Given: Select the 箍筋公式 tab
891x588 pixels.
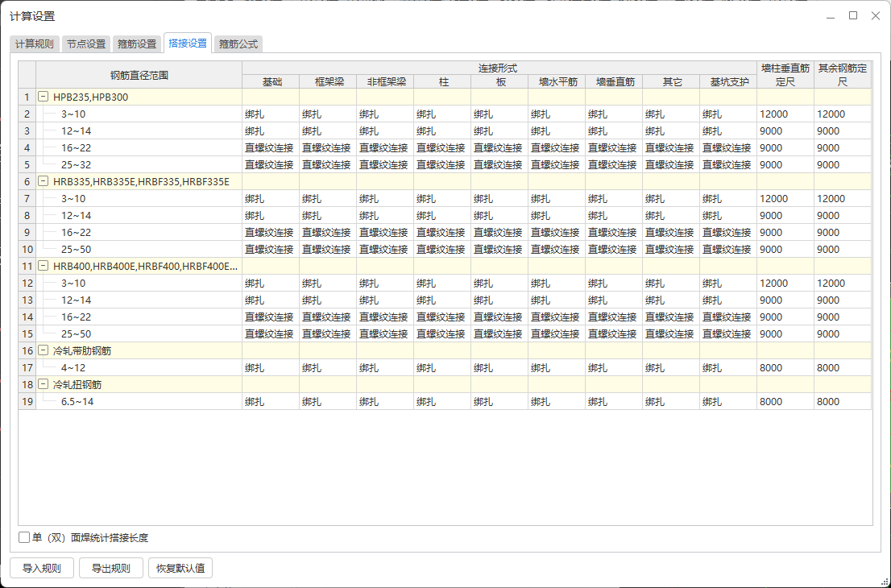Looking at the screenshot, I should 238,44.
